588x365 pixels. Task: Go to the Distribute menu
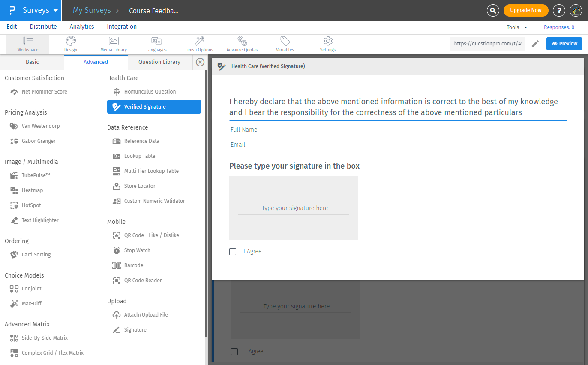(43, 27)
